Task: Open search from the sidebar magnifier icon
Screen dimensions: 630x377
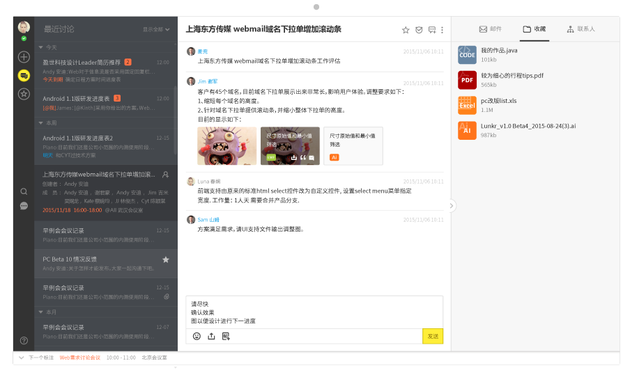Action: click(24, 191)
